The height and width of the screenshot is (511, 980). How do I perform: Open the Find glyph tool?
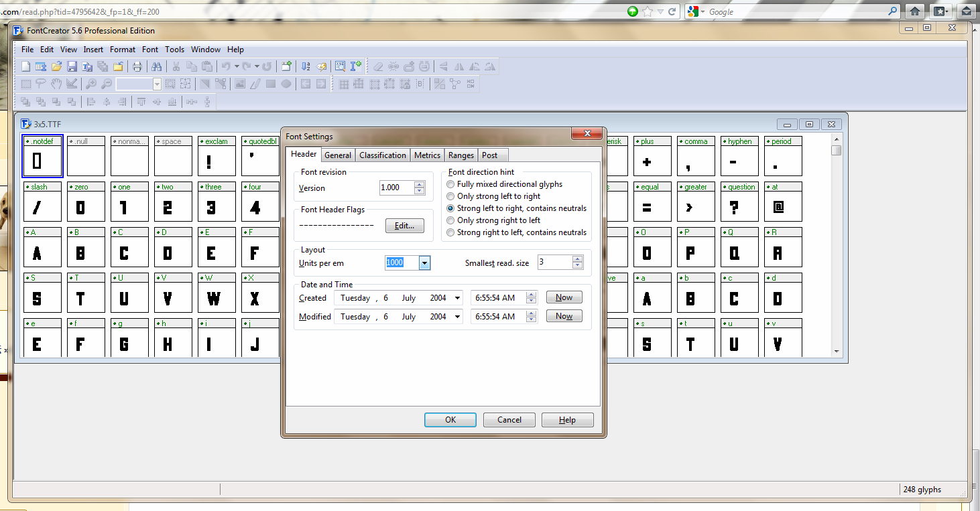click(156, 66)
